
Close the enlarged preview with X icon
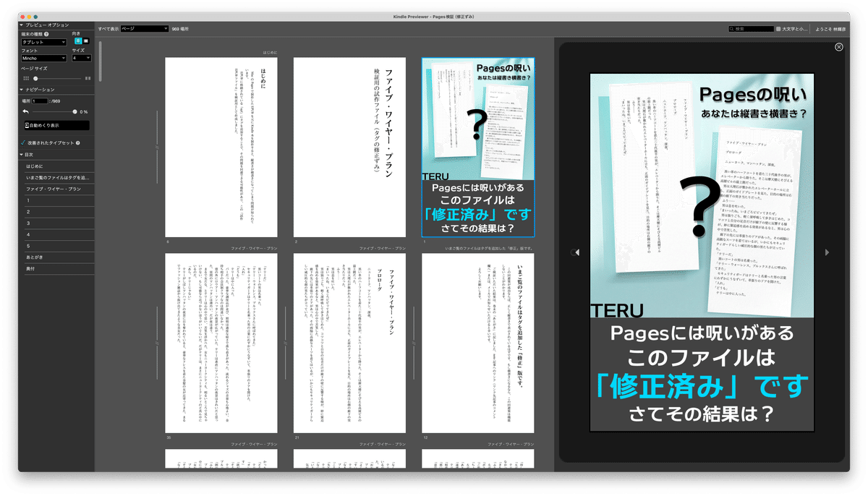(x=838, y=47)
